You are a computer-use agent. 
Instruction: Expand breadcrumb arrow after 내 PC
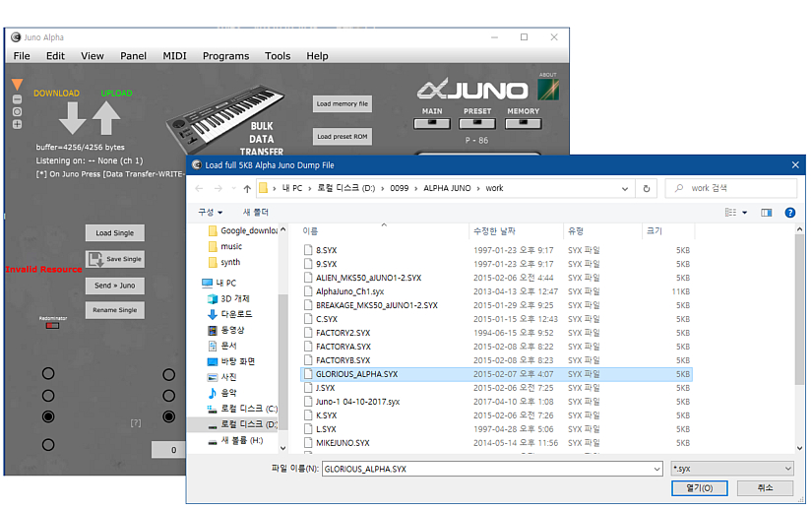tap(310, 188)
